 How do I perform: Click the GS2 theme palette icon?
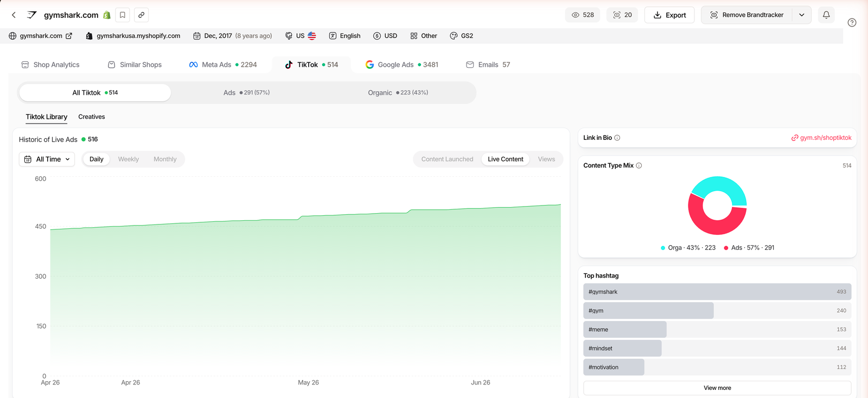pyautogui.click(x=454, y=36)
